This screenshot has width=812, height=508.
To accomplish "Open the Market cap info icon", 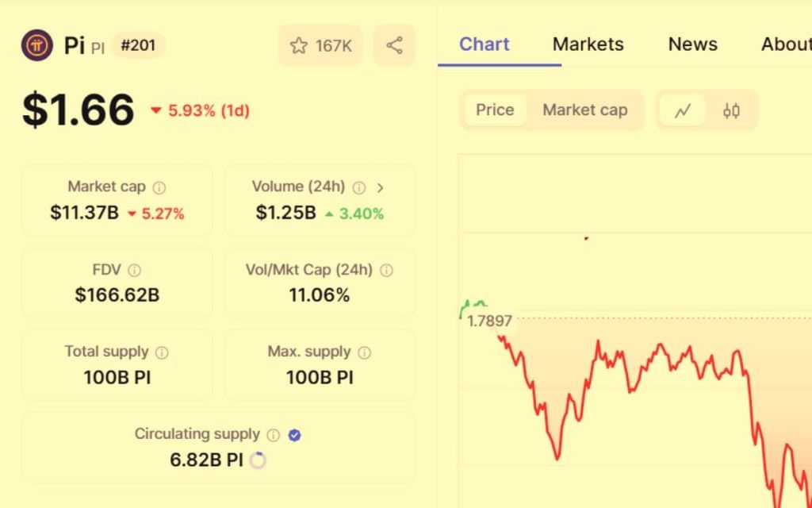I will coord(159,187).
